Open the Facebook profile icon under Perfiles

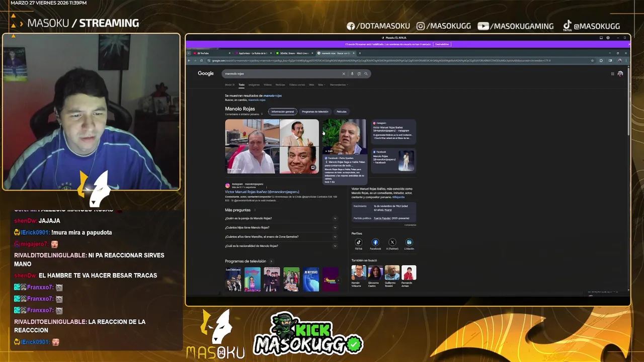[375, 242]
